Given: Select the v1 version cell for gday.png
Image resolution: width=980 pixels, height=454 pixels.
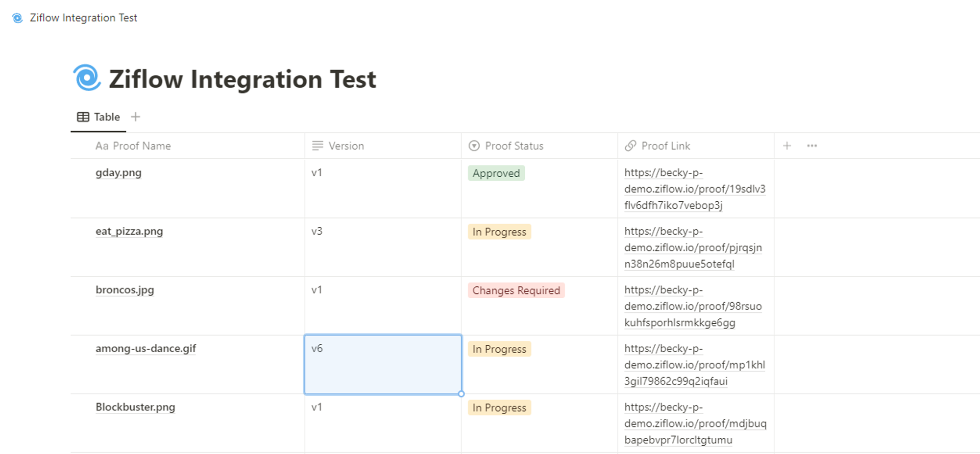Looking at the screenshot, I should (x=383, y=189).
